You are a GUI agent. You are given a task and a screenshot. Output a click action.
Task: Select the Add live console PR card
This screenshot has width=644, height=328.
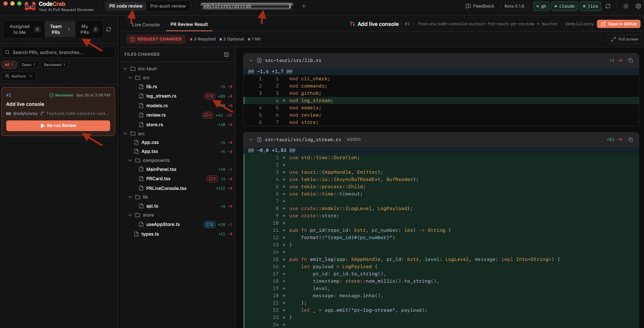(58, 111)
